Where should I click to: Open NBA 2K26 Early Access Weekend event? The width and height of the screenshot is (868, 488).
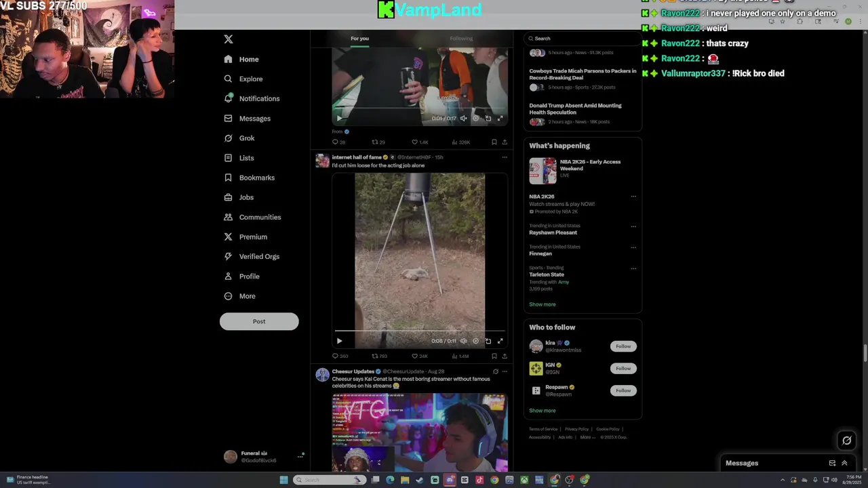[x=583, y=171]
